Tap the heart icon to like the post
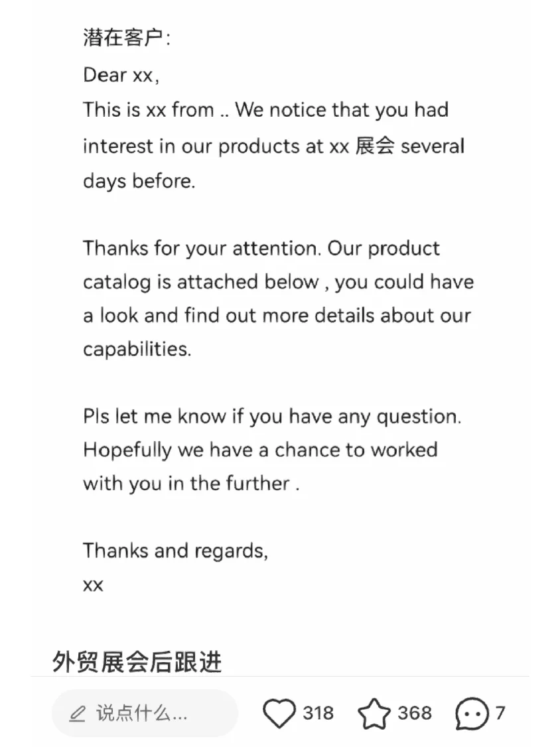Viewport: 560px width, 747px height. click(x=279, y=713)
